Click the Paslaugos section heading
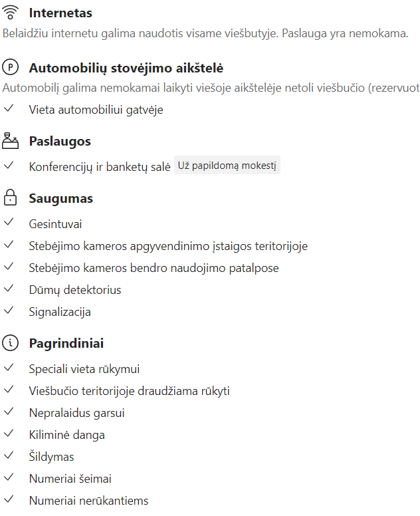420x516 pixels. [60, 141]
